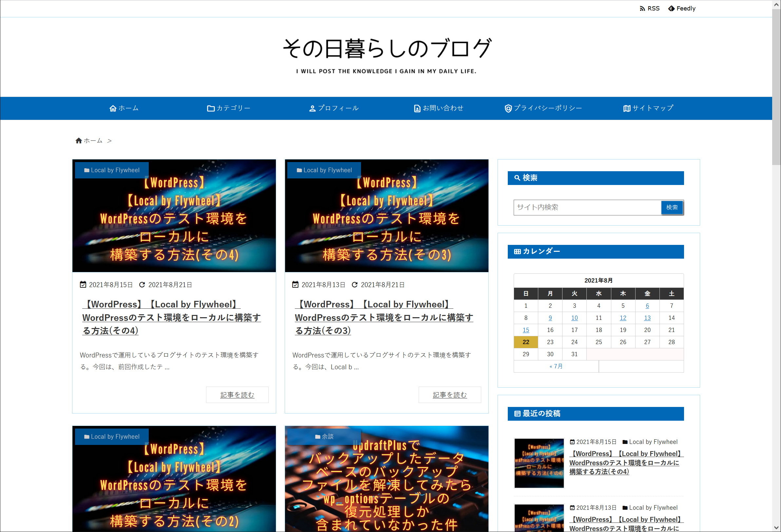Image resolution: width=781 pixels, height=532 pixels.
Task: Open thumbnail of その3 article card
Action: [x=387, y=216]
